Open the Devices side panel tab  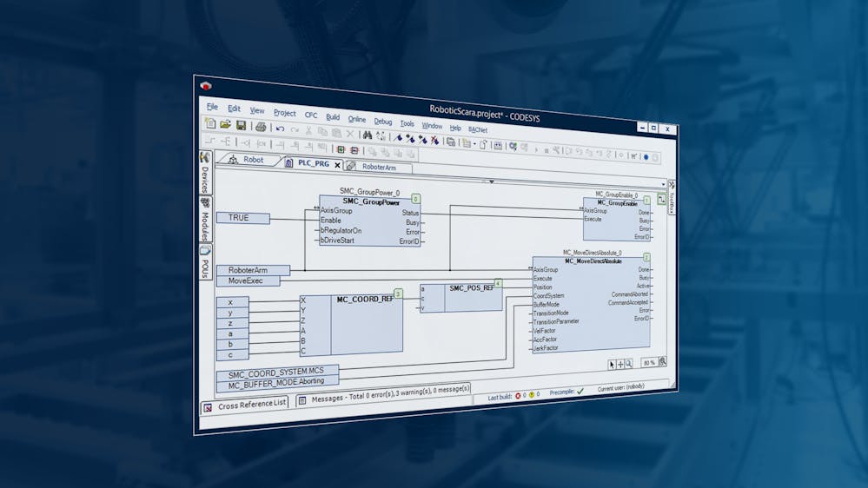(205, 173)
